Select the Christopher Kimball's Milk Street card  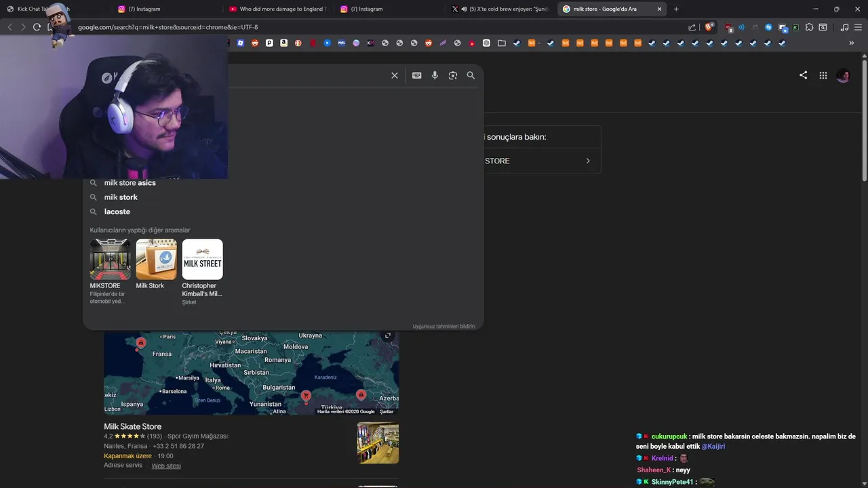(202, 271)
